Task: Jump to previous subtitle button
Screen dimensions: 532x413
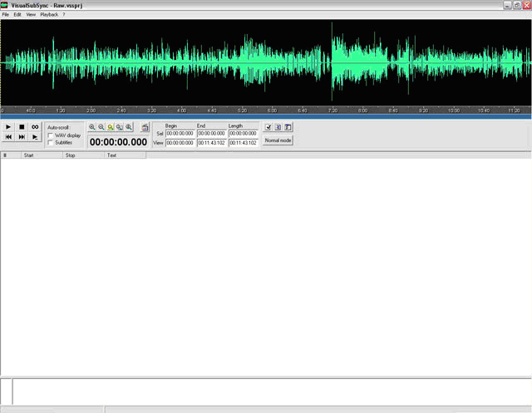Action: coord(8,137)
